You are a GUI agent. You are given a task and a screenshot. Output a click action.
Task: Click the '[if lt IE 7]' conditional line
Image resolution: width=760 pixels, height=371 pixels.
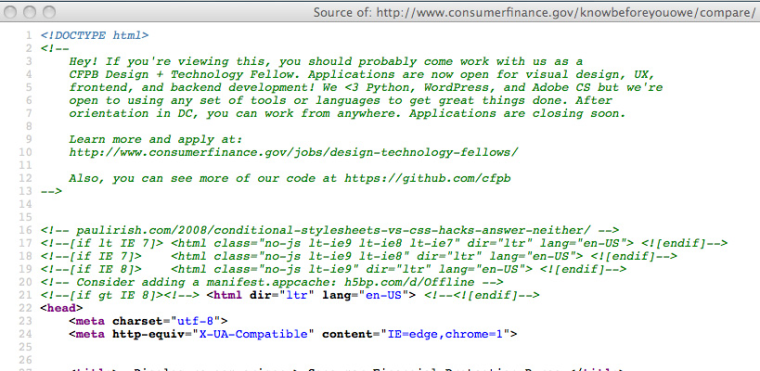(384, 243)
